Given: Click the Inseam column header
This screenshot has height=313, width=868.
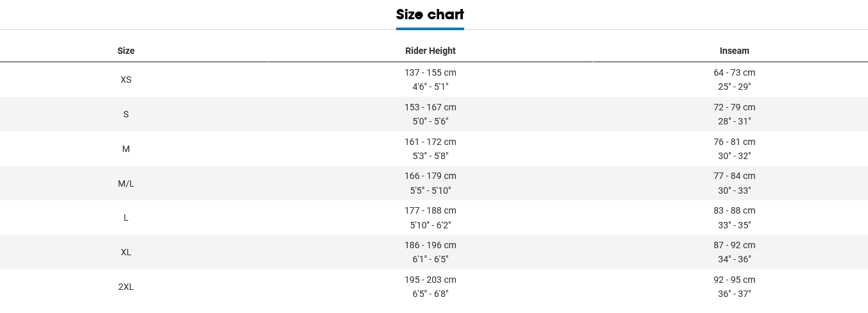Looking at the screenshot, I should pos(735,51).
